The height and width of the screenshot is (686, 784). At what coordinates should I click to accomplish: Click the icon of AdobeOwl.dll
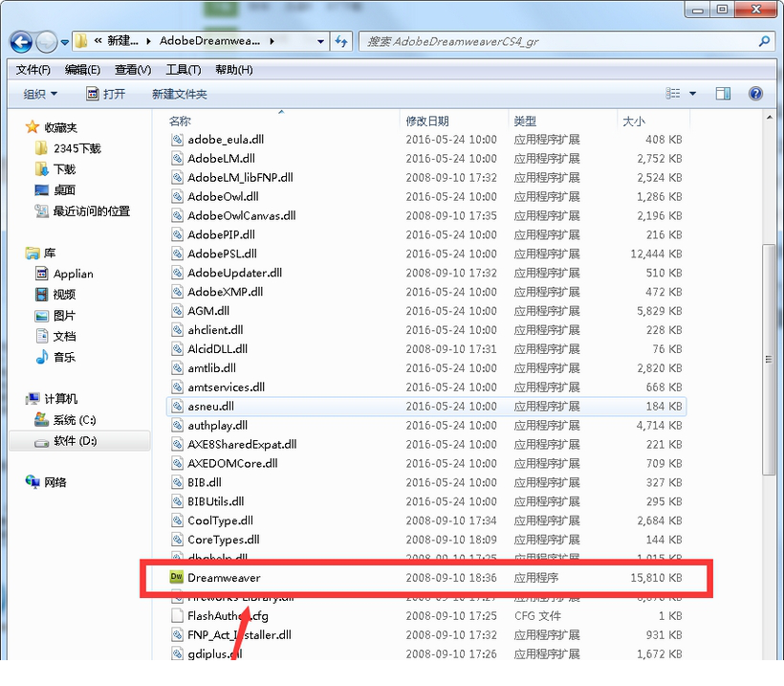(177, 197)
